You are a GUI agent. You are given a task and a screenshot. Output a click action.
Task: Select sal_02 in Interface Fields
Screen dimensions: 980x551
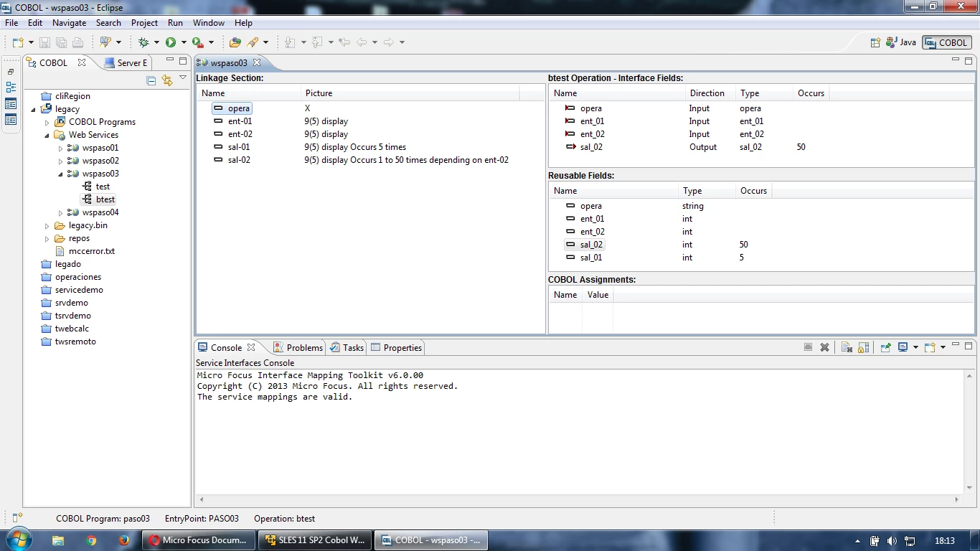591,147
